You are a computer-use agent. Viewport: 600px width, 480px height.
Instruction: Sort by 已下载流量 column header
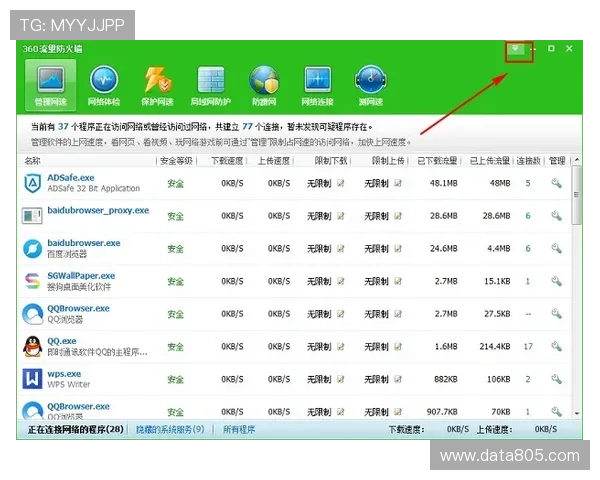(437, 161)
